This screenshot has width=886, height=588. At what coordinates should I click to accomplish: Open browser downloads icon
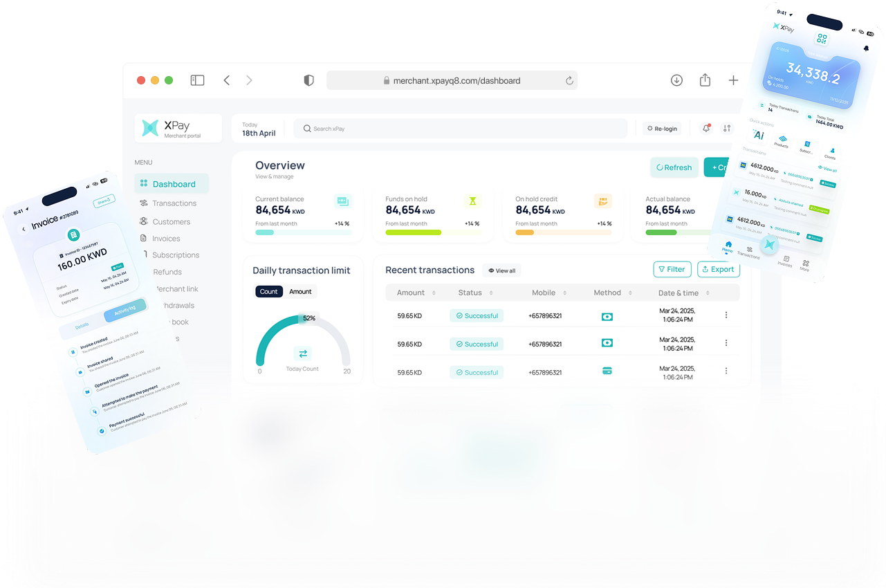[x=676, y=80]
